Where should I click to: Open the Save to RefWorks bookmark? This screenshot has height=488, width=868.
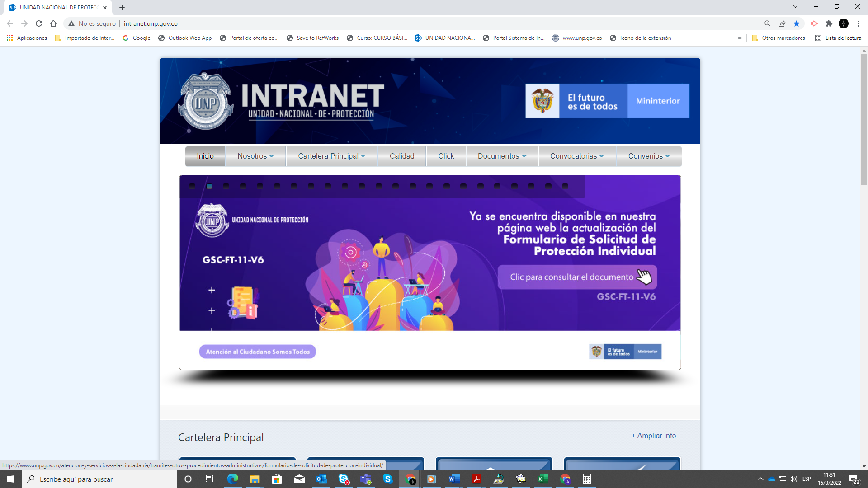[312, 38]
